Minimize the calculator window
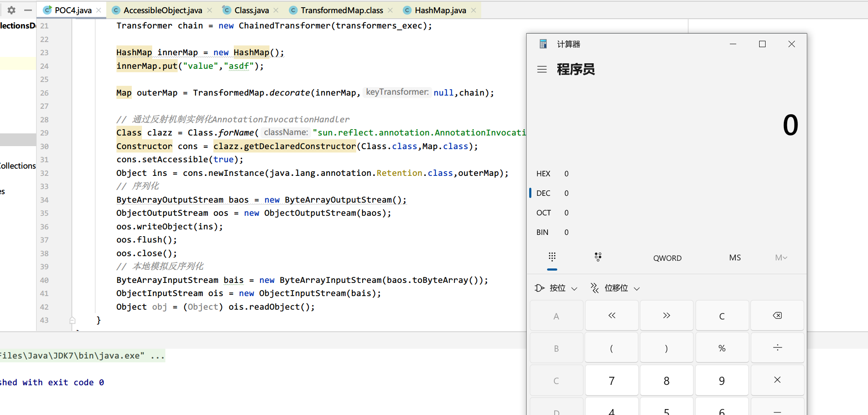Screen dimensions: 868x415 pos(733,44)
